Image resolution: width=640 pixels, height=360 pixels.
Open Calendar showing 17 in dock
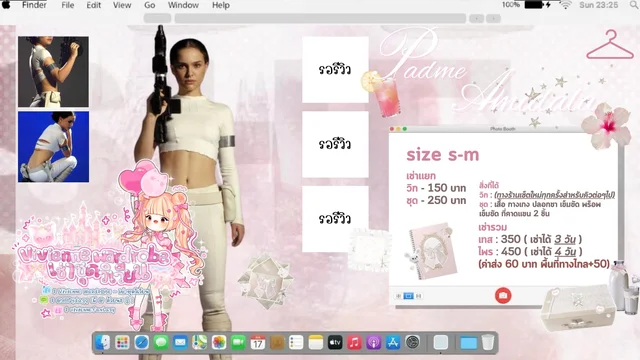(258, 342)
